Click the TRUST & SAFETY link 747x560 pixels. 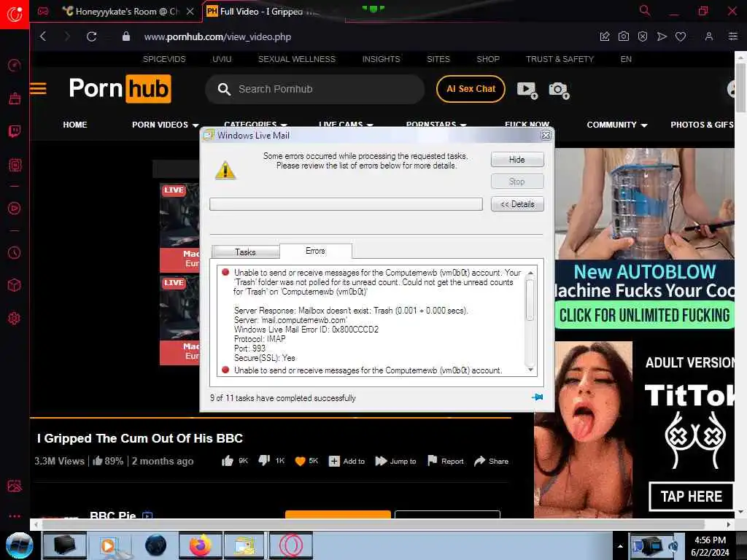560,59
